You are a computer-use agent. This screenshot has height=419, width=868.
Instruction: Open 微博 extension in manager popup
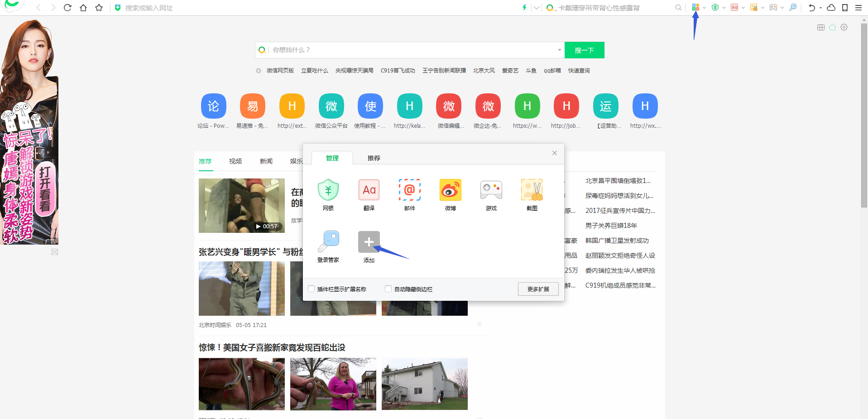point(451,195)
